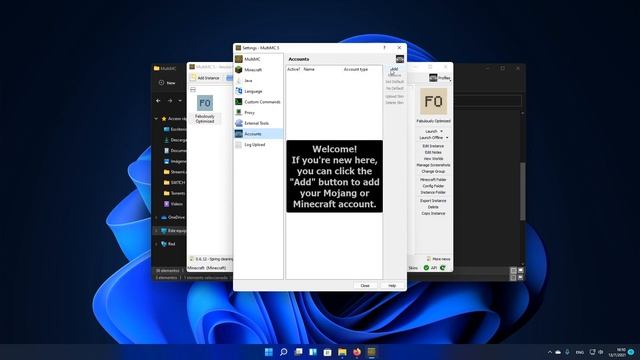Click Manage Screenshots in MultiMC side panel

coord(433,165)
